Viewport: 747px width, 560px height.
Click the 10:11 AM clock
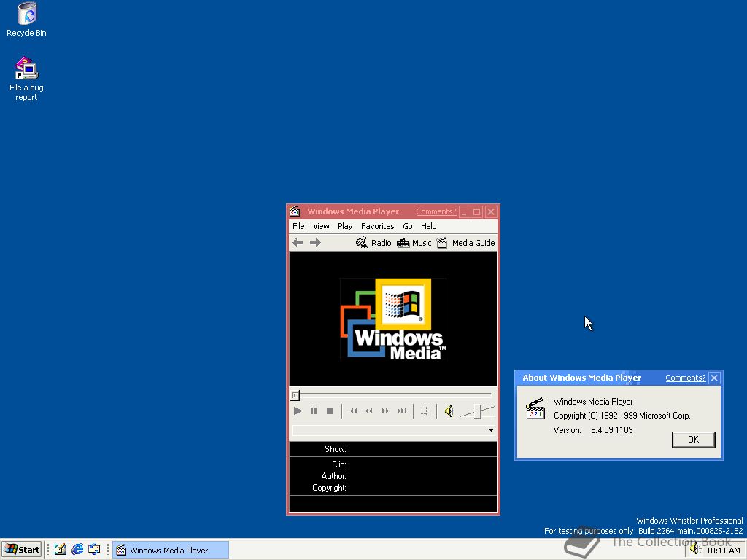(723, 551)
